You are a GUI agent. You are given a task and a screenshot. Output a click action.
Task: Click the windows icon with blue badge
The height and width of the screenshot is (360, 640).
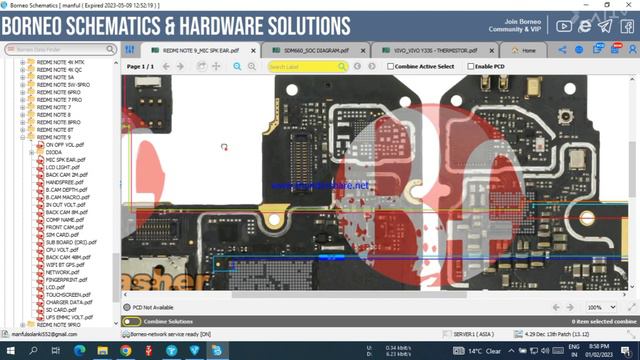(x=598, y=49)
